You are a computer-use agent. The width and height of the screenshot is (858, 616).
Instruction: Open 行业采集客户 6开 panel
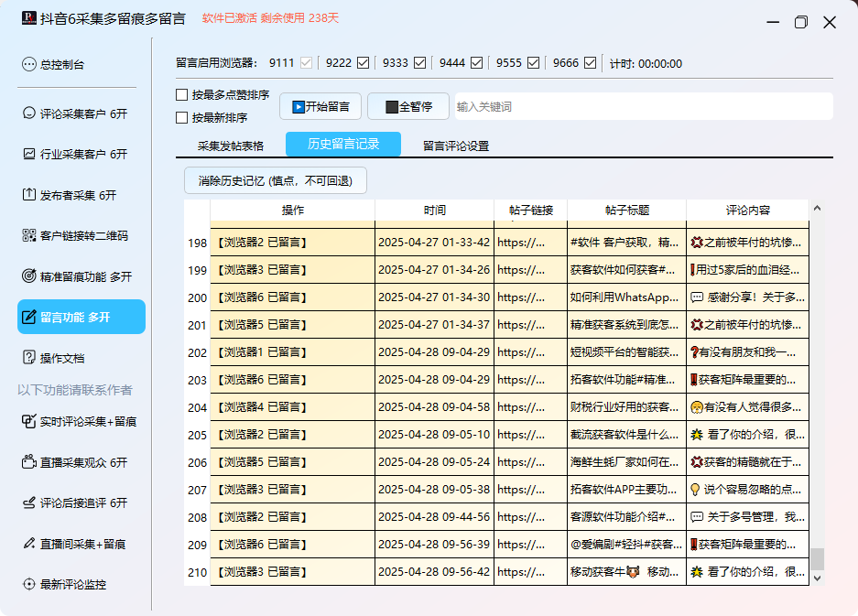point(82,155)
